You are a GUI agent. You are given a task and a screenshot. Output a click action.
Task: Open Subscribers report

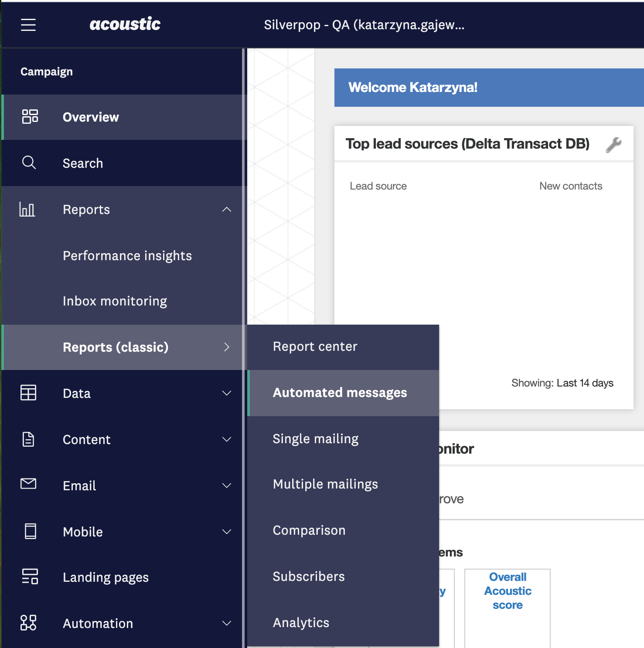(x=343, y=577)
